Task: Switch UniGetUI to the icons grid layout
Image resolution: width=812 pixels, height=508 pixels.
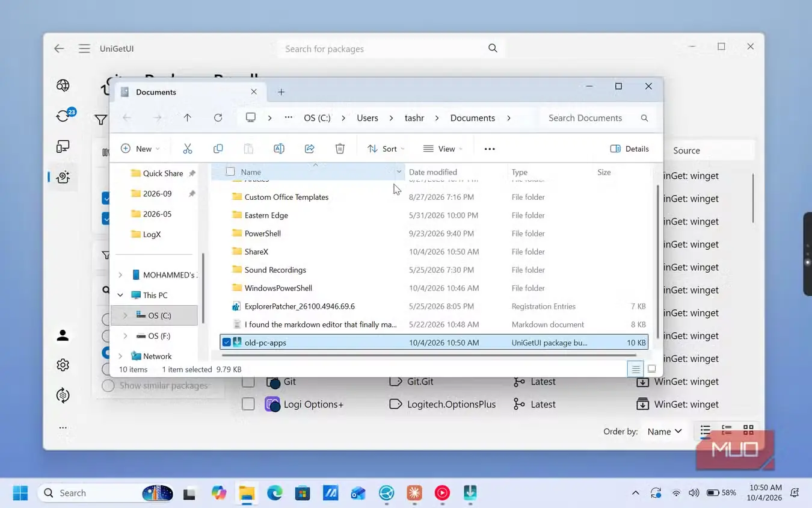Action: 748,430
